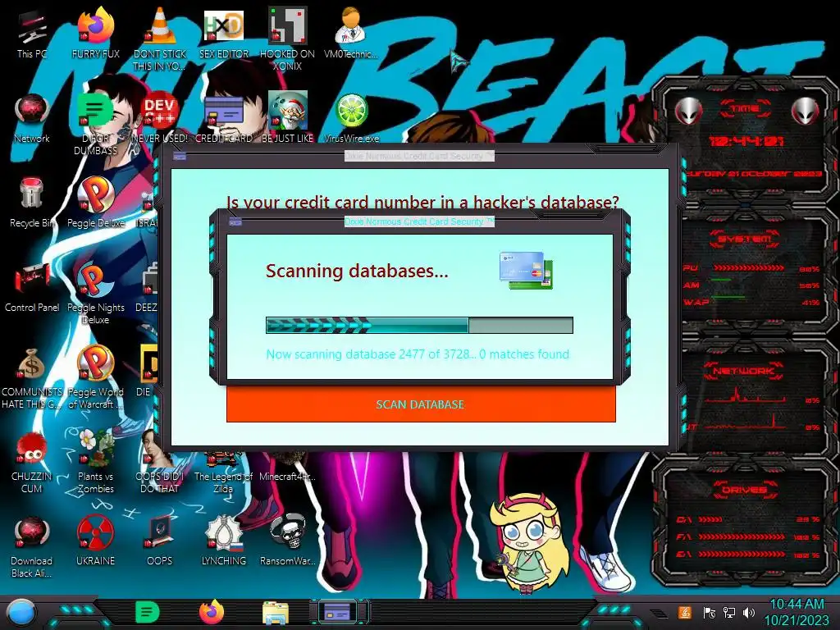840x630 pixels.
Task: Launch Peggle Deluxe shortcut
Action: [95, 203]
